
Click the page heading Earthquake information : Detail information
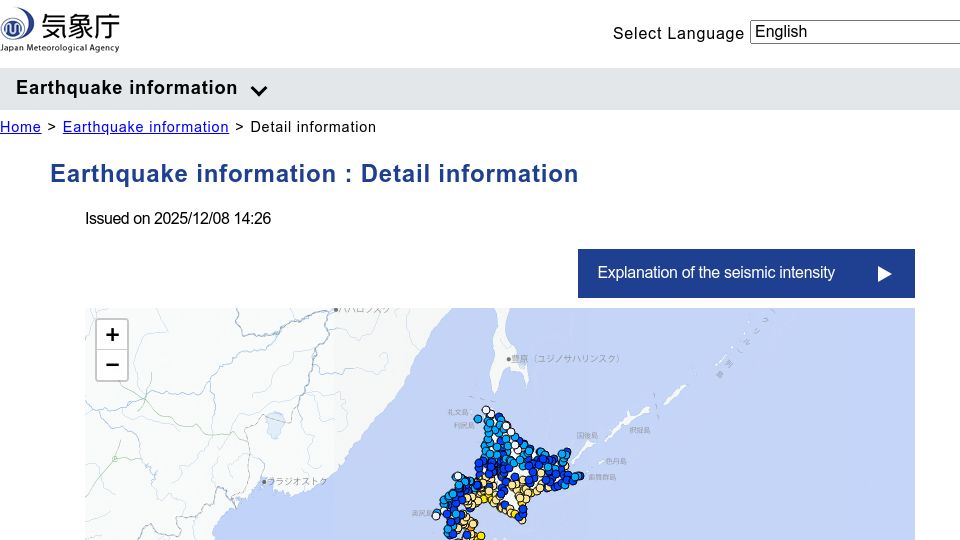(x=314, y=174)
